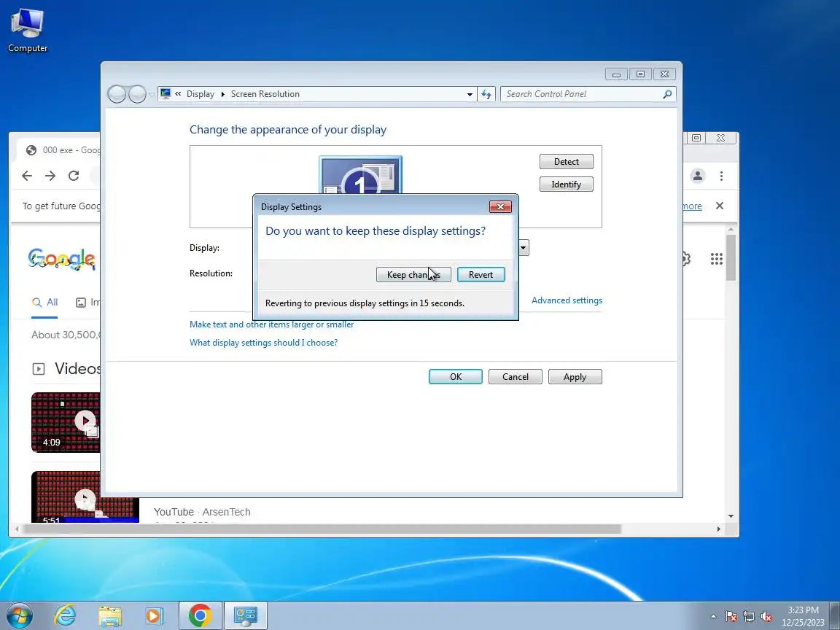
Task: Keep the new display settings
Action: (x=413, y=274)
